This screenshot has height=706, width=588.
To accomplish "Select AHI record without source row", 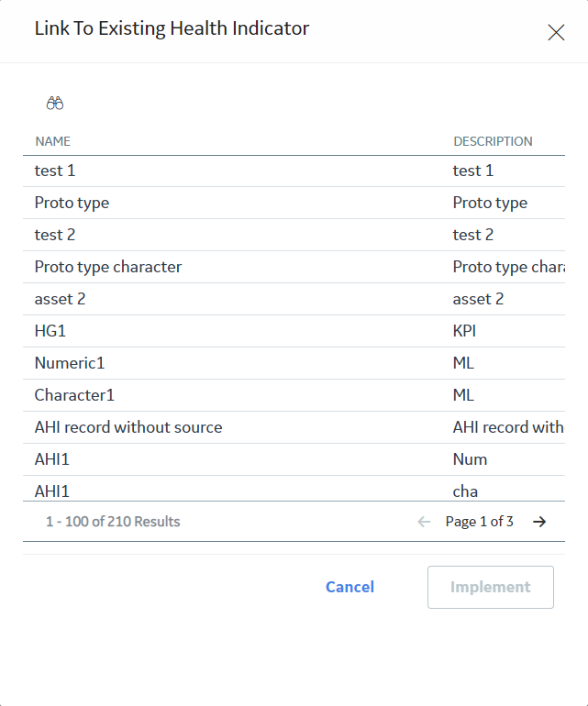I will 294,427.
